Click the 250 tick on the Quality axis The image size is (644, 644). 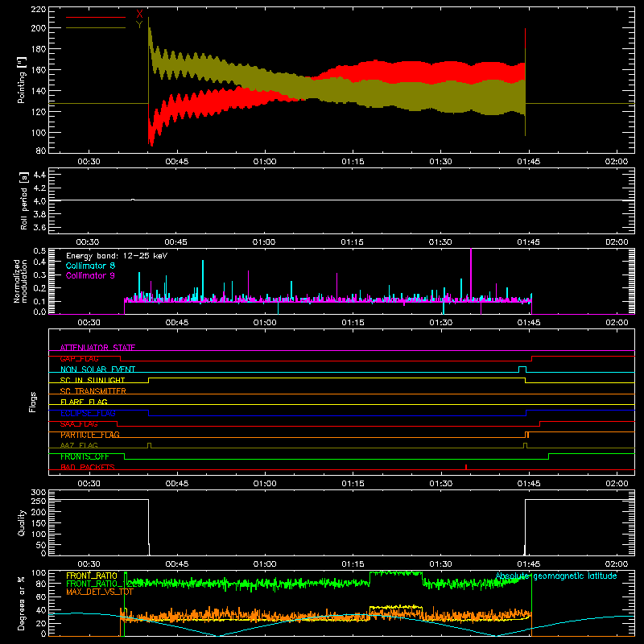pos(39,501)
